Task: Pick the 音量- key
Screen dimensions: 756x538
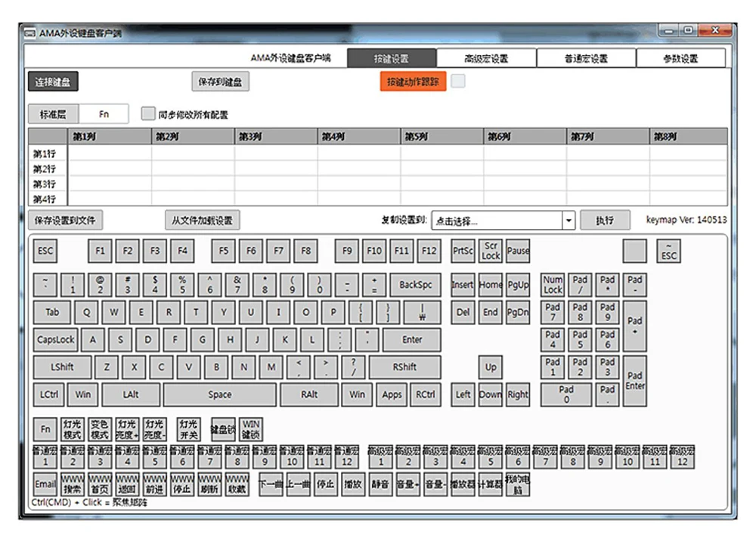Action: (x=435, y=484)
